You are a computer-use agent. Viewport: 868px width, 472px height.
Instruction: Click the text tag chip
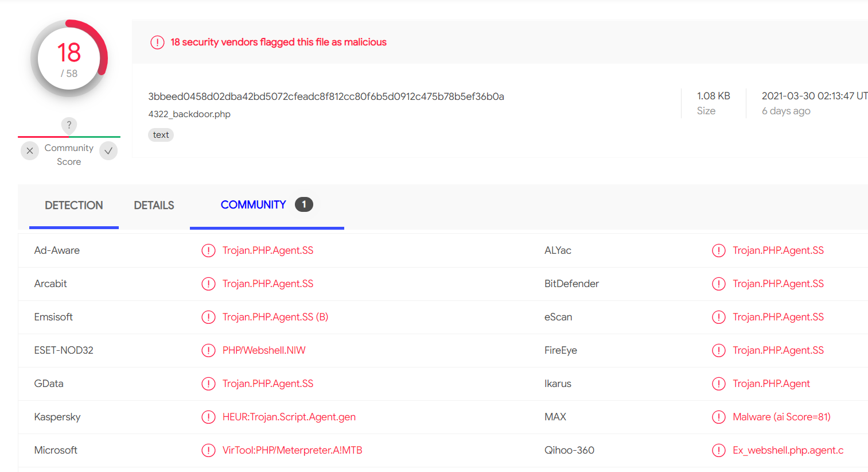[161, 135]
